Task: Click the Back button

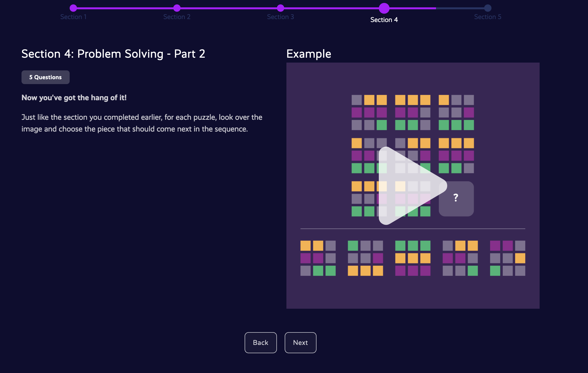Action: pyautogui.click(x=261, y=342)
